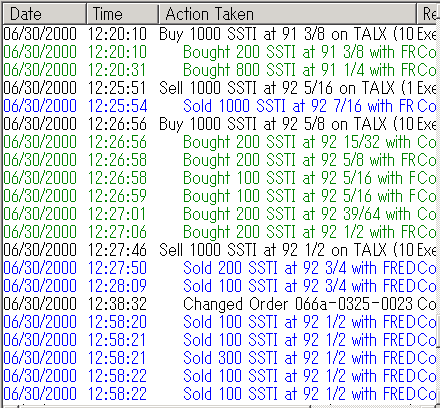Select Sold 100 SSTI entry at 12:58:20

(219, 322)
